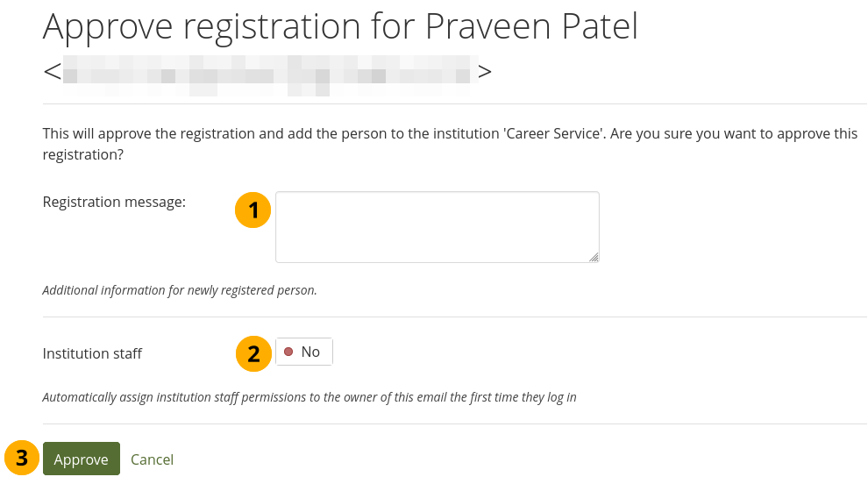Image resolution: width=868 pixels, height=484 pixels.
Task: Click inside the Registration message text area
Action: pyautogui.click(x=437, y=226)
